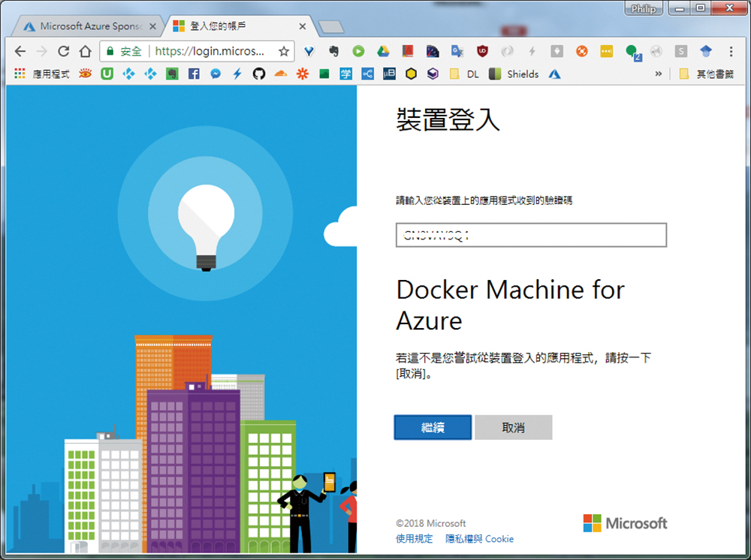Viewport: 751px width, 560px height.
Task: Open the uBlock Origin shield extension
Action: point(482,51)
